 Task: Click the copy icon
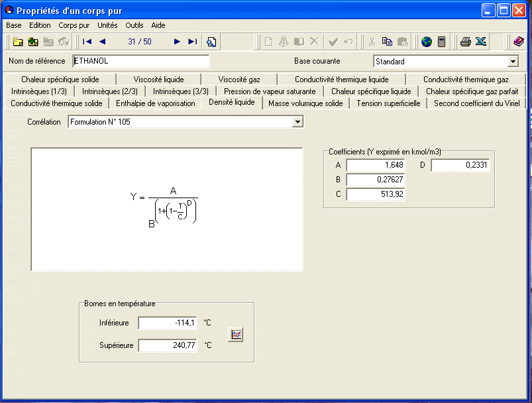[387, 42]
